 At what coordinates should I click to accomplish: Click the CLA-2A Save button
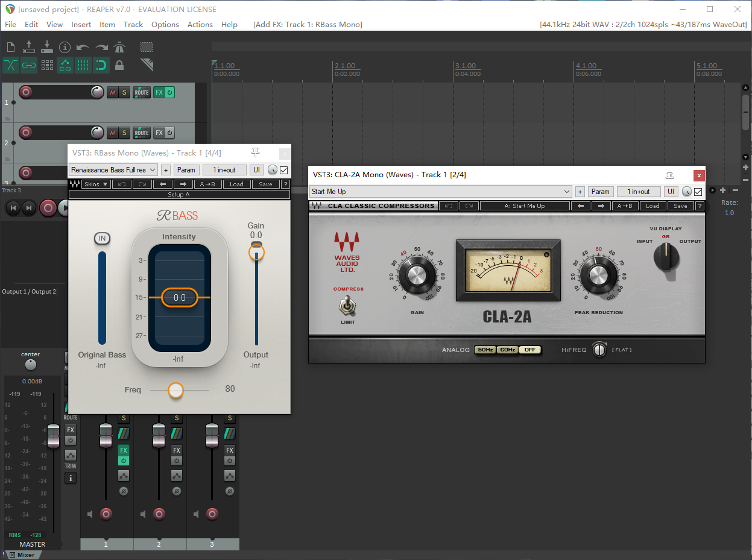point(680,206)
